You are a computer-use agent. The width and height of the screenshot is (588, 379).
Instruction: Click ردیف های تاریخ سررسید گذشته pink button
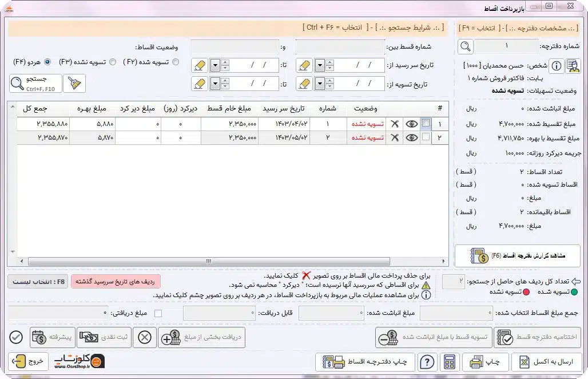tap(116, 282)
